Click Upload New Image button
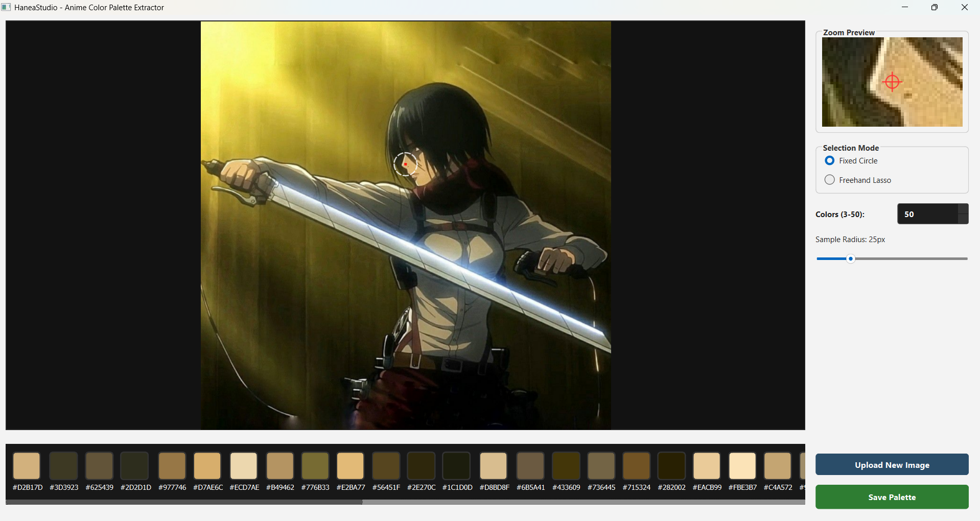The image size is (980, 521). point(892,465)
